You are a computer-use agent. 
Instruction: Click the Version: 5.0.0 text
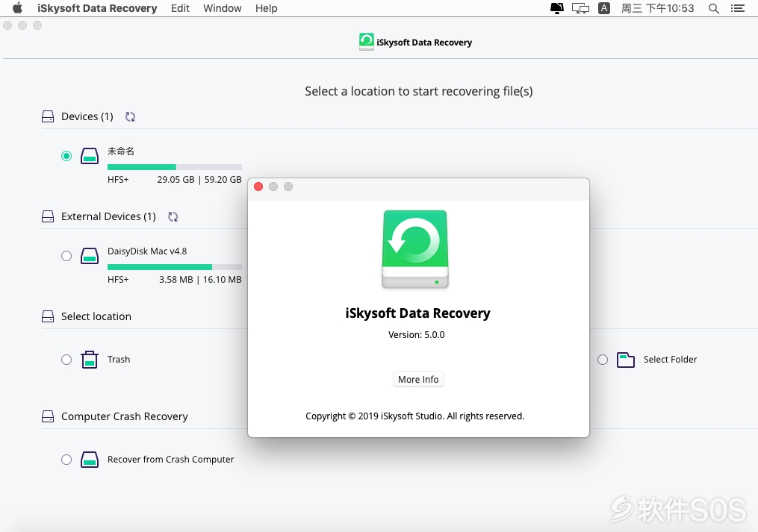coord(416,335)
